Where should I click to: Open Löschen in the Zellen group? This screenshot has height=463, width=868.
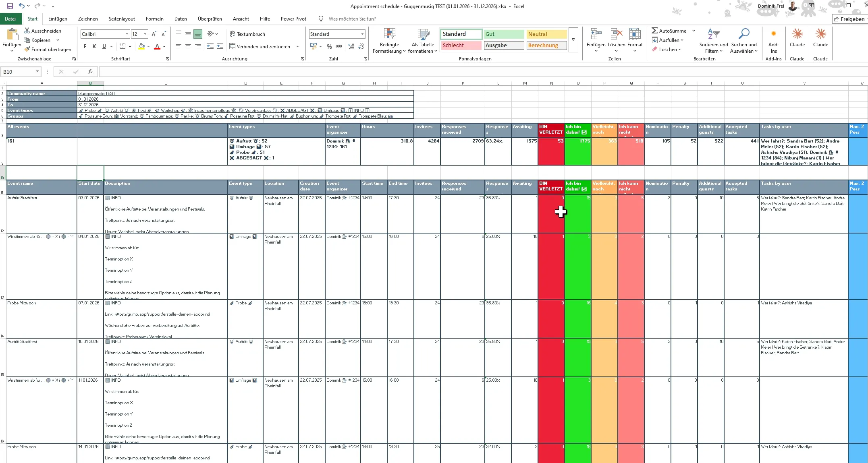click(616, 41)
